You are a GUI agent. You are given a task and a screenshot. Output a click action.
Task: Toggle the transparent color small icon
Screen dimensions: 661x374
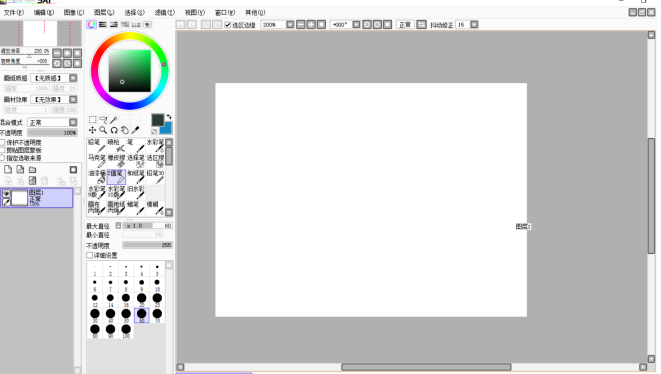click(x=154, y=132)
